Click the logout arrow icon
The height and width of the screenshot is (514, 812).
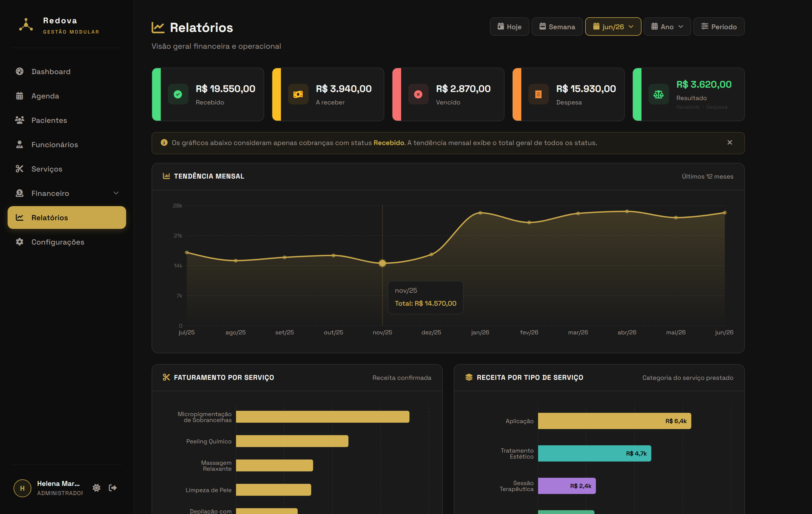(x=113, y=488)
